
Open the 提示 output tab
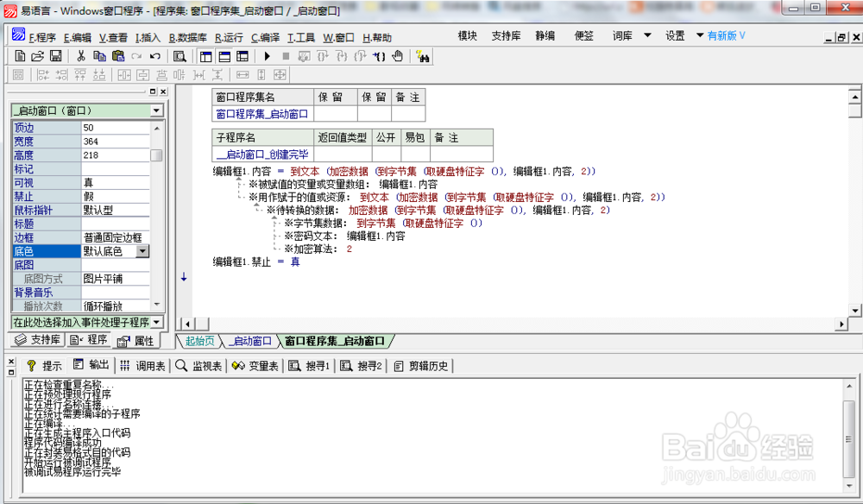(45, 366)
